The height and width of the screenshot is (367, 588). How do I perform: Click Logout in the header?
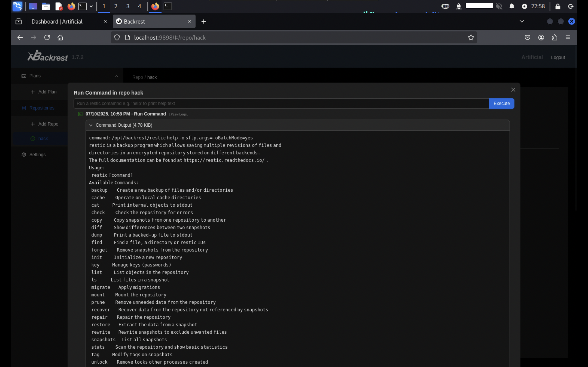click(558, 57)
